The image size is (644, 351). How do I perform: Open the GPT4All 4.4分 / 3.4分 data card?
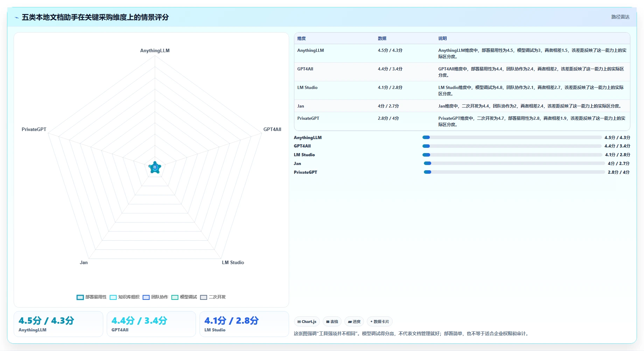coord(151,324)
